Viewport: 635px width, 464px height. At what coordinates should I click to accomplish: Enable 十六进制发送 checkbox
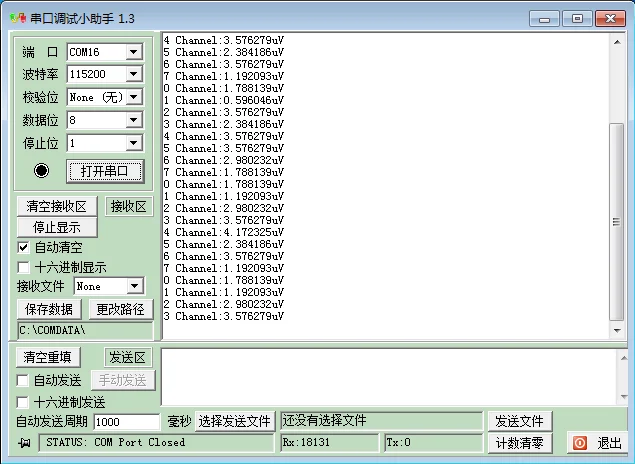coord(22,402)
